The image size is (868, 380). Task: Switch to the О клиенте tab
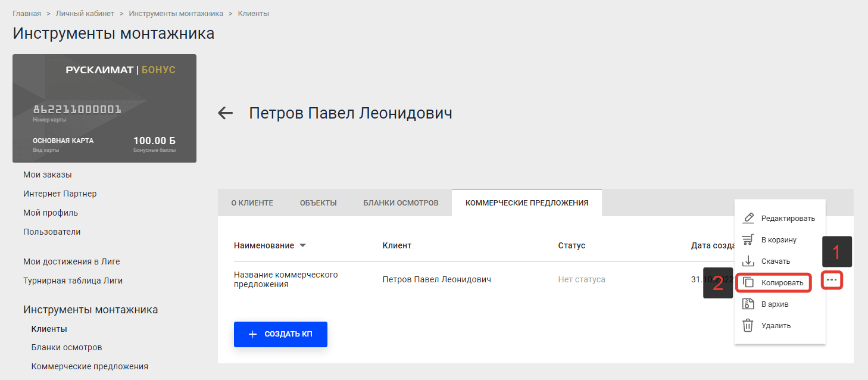point(252,203)
